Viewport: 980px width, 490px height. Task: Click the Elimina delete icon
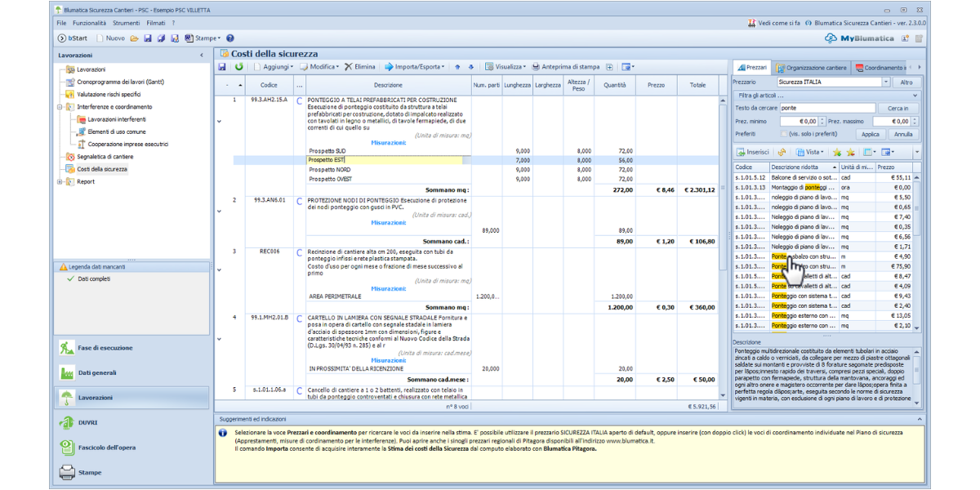(x=349, y=66)
